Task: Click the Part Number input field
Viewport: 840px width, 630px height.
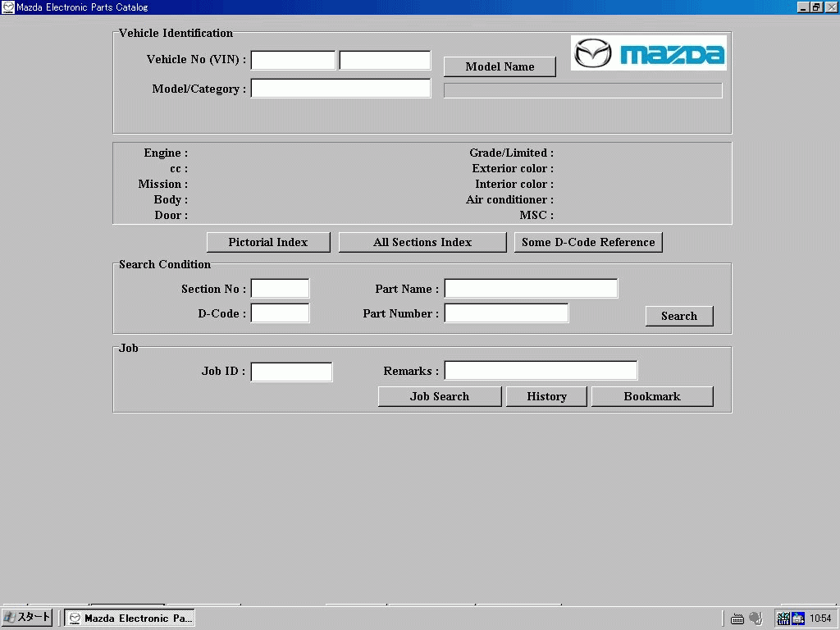Action: (506, 313)
